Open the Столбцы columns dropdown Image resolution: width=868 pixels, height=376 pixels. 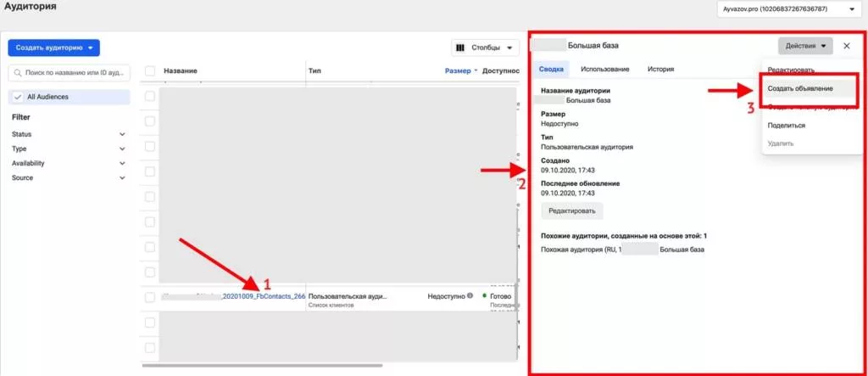[486, 48]
